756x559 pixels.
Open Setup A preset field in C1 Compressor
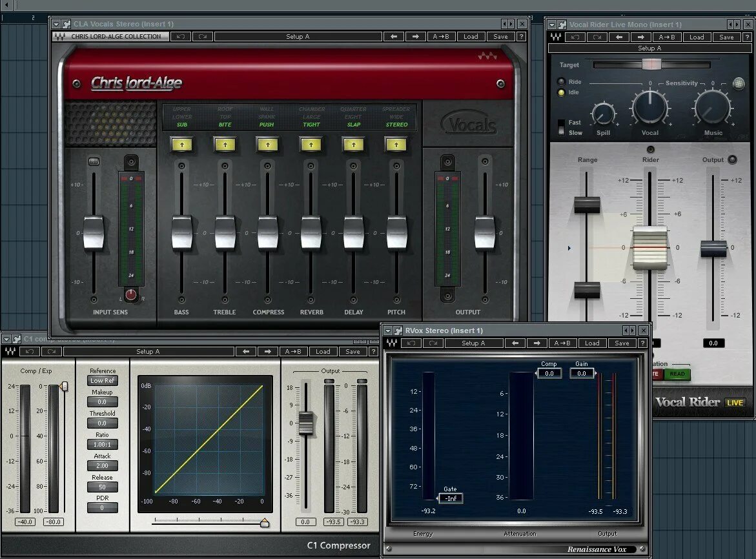(148, 352)
